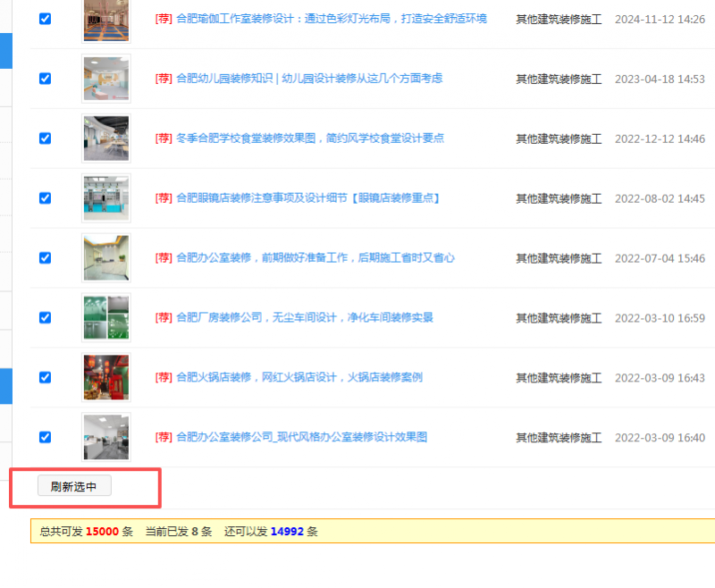
Task: Click the green clean-room factory thumbnail
Action: (106, 317)
